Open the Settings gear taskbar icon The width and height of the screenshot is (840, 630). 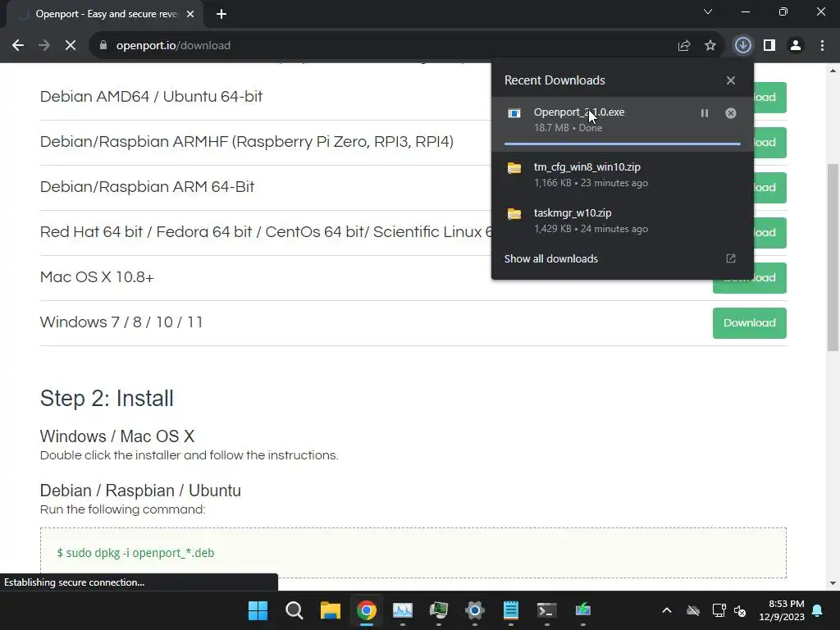(x=475, y=610)
